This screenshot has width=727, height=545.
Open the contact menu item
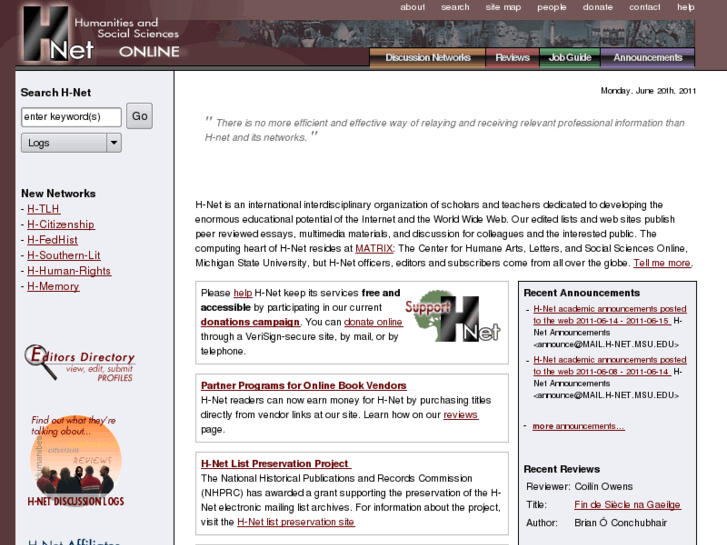[x=644, y=7]
